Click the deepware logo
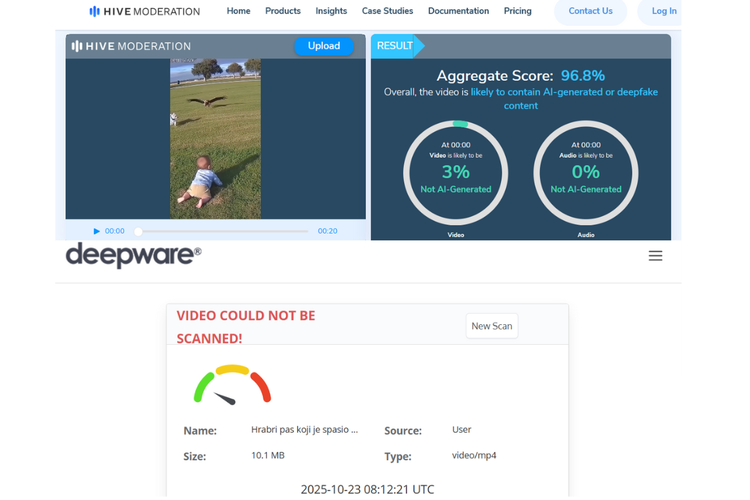The image size is (750, 500). point(133,255)
